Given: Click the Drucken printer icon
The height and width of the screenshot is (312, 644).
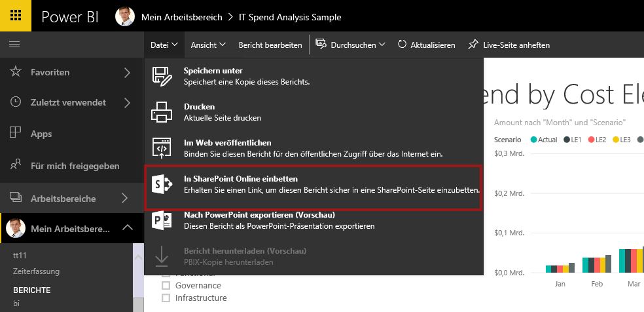Looking at the screenshot, I should (162, 112).
